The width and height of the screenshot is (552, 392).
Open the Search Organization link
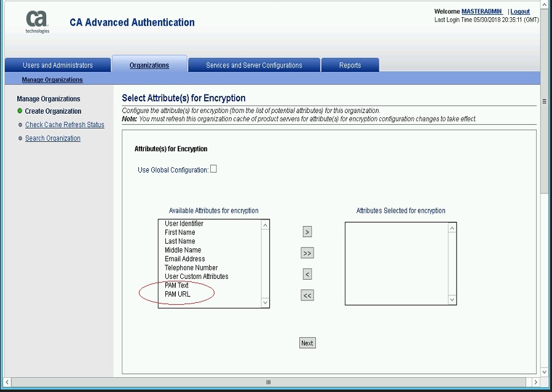tap(53, 138)
